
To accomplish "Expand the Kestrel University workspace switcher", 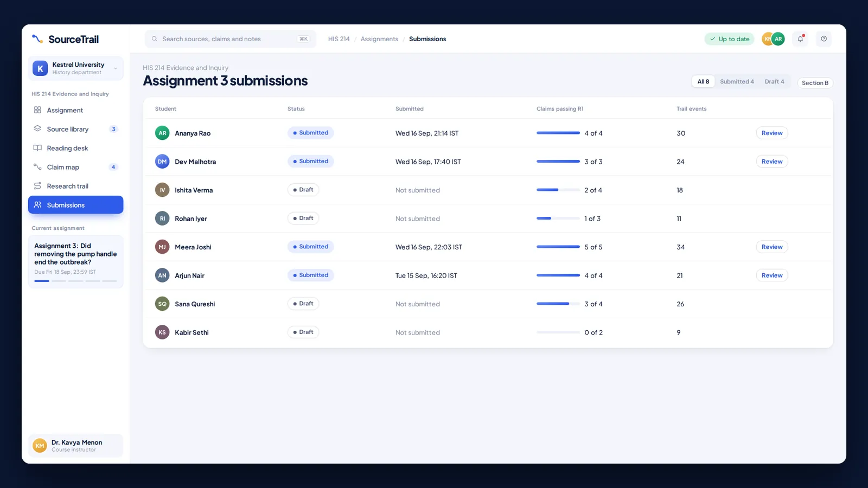I will 75,68.
